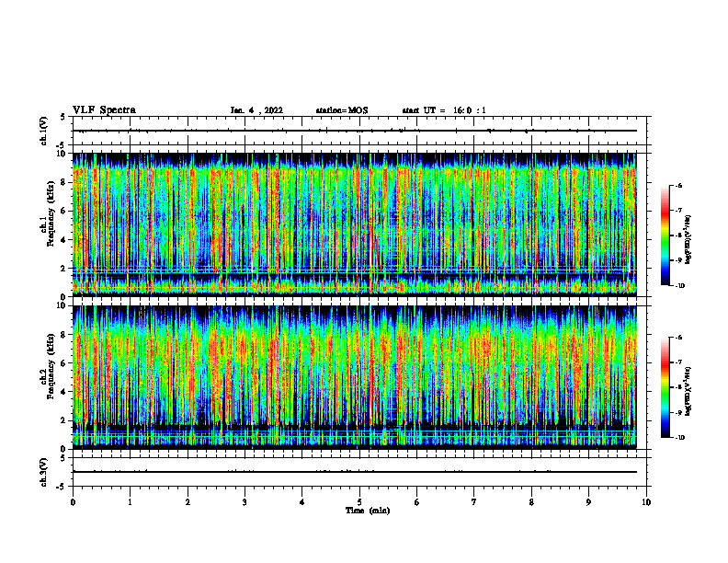The height and width of the screenshot is (563, 728).
Task: Click the ch.1(V) waveform axis label
Action: [x=44, y=131]
